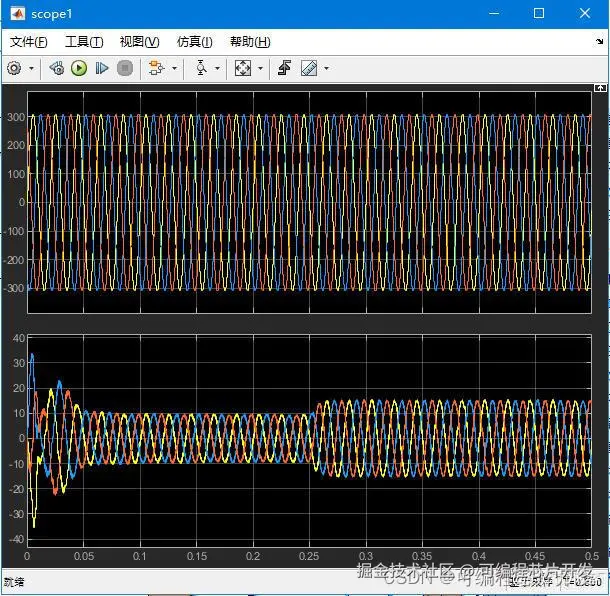Select the Zoom tool icon
Image resolution: width=610 pixels, height=596 pixels.
(x=201, y=68)
